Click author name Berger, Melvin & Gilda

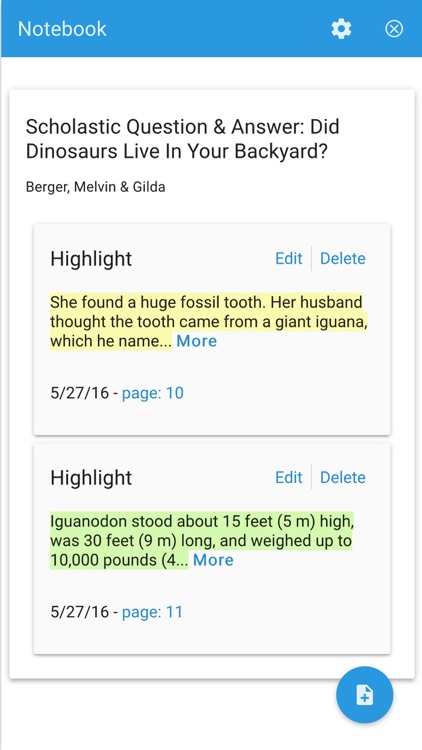[x=96, y=187]
